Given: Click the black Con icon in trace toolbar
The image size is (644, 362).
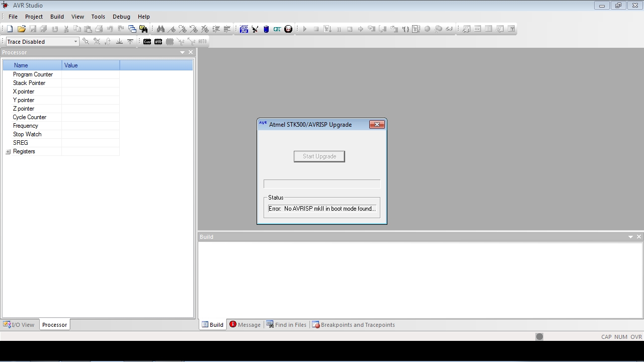Looking at the screenshot, I should (147, 42).
